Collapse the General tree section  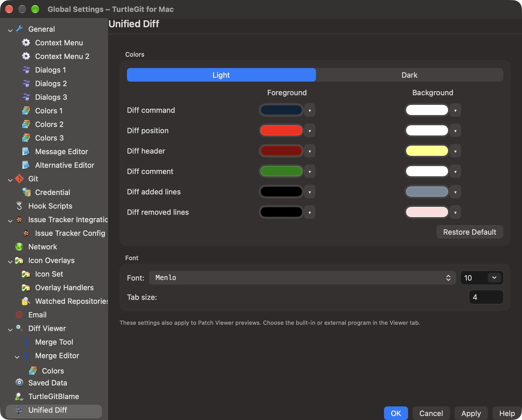tap(10, 30)
